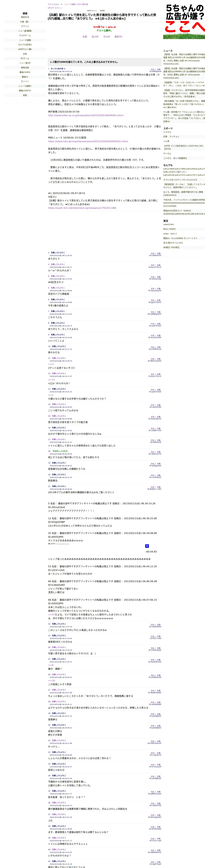205x868 pixels.
Task: Open the ログイン link
Action: tap(58, 8)
